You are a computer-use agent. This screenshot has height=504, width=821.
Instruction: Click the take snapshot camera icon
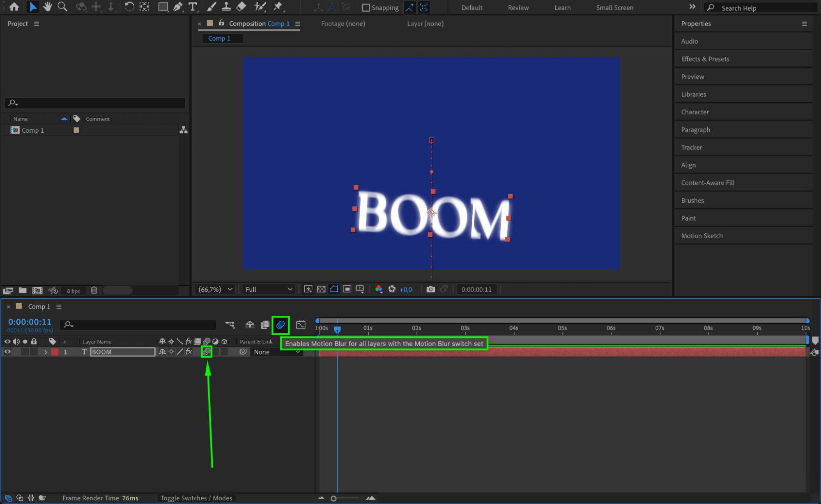point(430,289)
